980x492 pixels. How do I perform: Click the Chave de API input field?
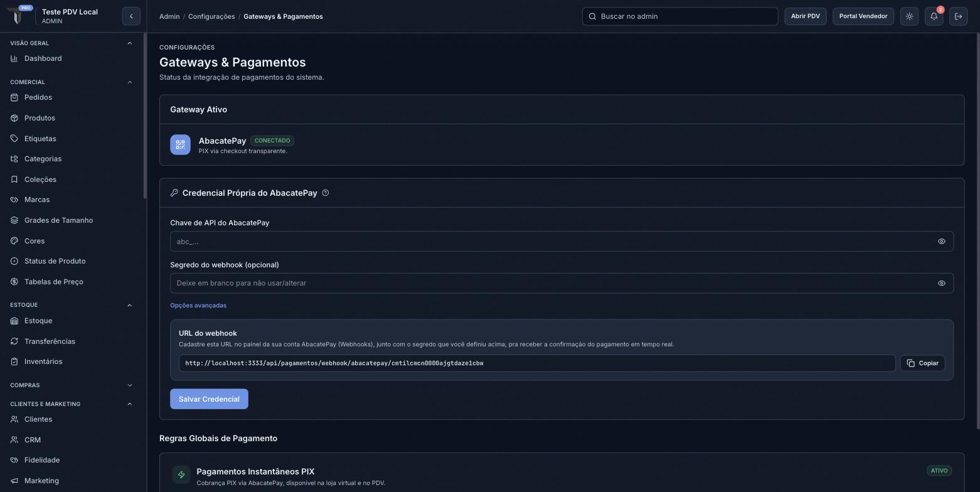pyautogui.click(x=562, y=242)
